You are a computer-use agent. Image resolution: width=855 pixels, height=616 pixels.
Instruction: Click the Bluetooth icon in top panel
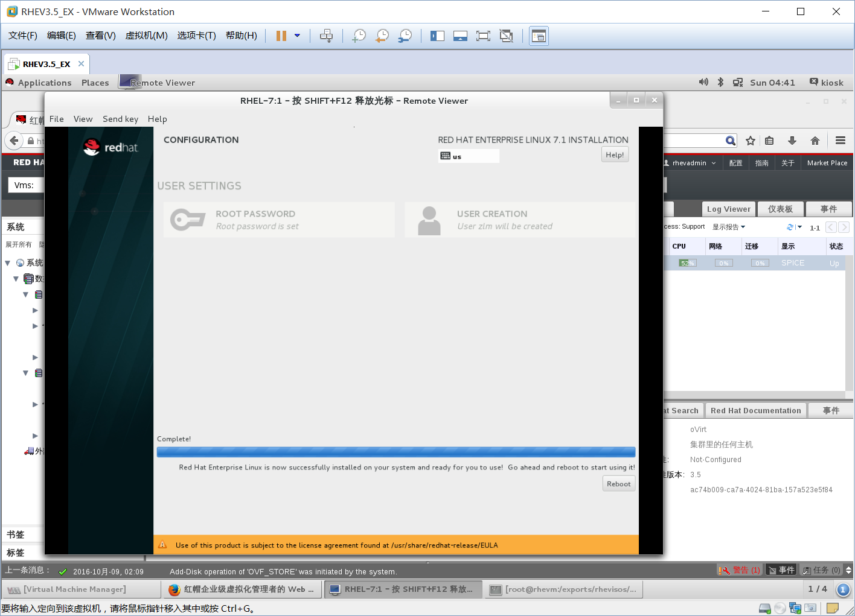coord(720,82)
